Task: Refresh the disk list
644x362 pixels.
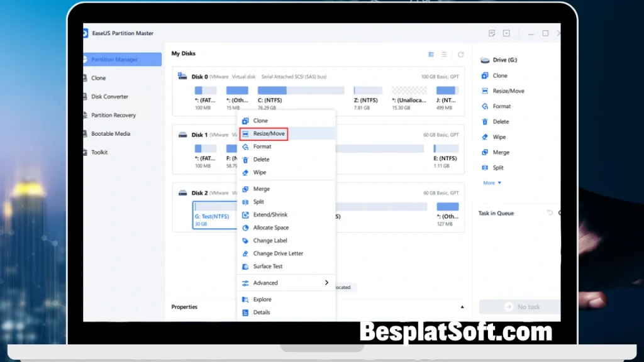Action: point(462,54)
